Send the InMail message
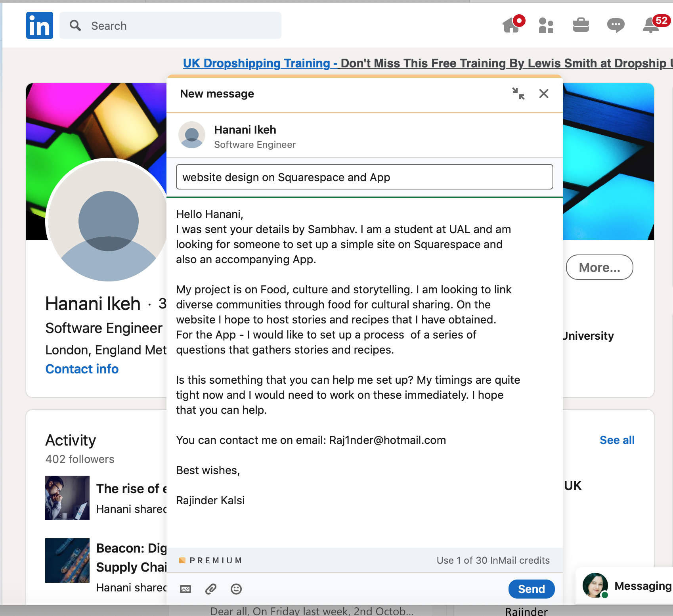673x616 pixels. (x=532, y=589)
